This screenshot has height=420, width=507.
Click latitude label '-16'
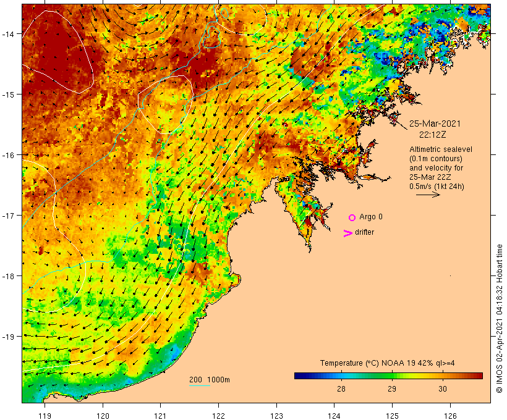point(8,155)
